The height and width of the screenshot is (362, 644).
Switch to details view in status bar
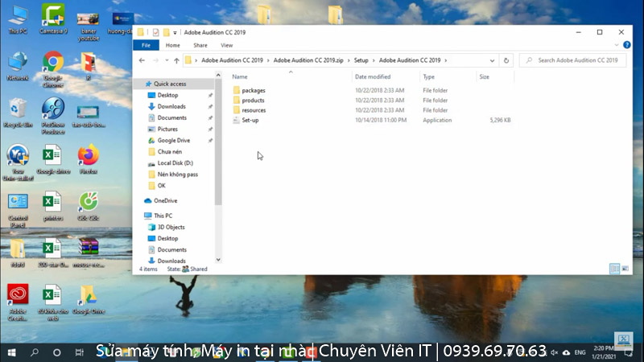click(615, 269)
